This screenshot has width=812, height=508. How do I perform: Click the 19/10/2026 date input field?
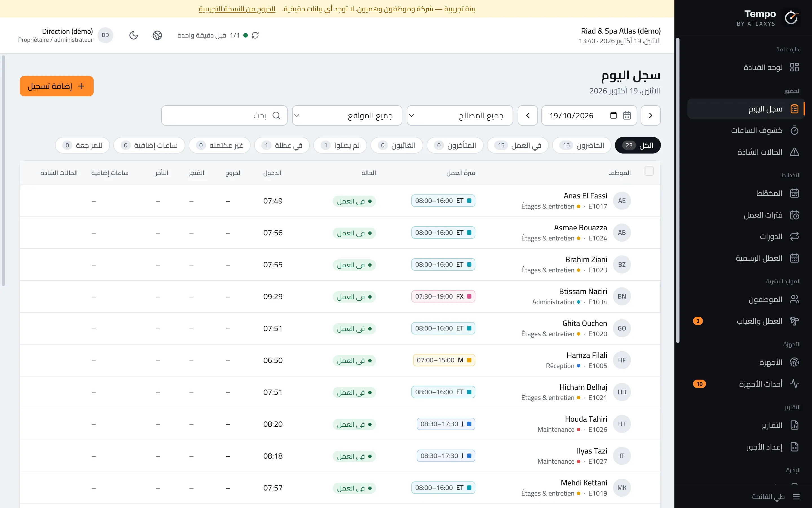pyautogui.click(x=589, y=116)
